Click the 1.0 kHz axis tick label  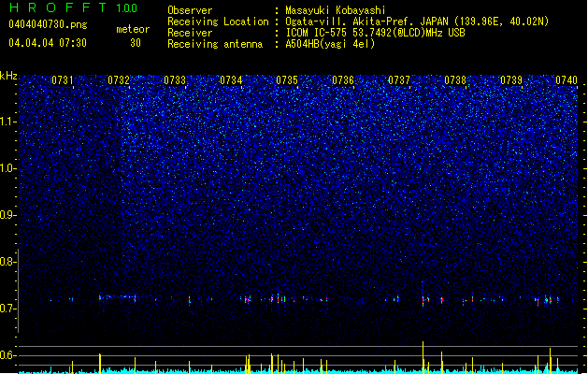click(x=7, y=168)
